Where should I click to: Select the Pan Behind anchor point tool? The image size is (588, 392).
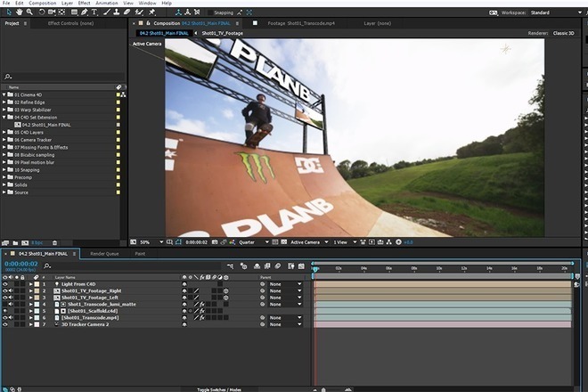(61, 12)
